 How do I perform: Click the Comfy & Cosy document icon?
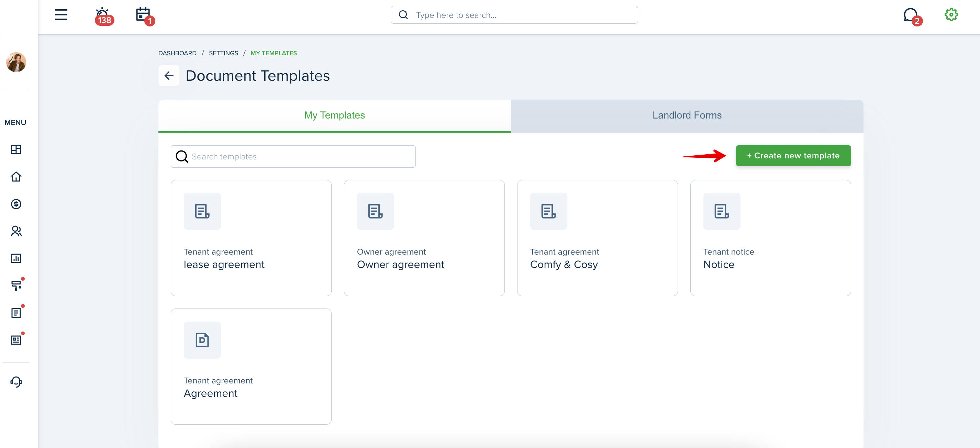548,211
